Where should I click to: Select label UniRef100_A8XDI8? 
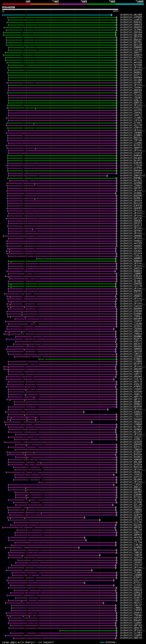coord(131,422)
